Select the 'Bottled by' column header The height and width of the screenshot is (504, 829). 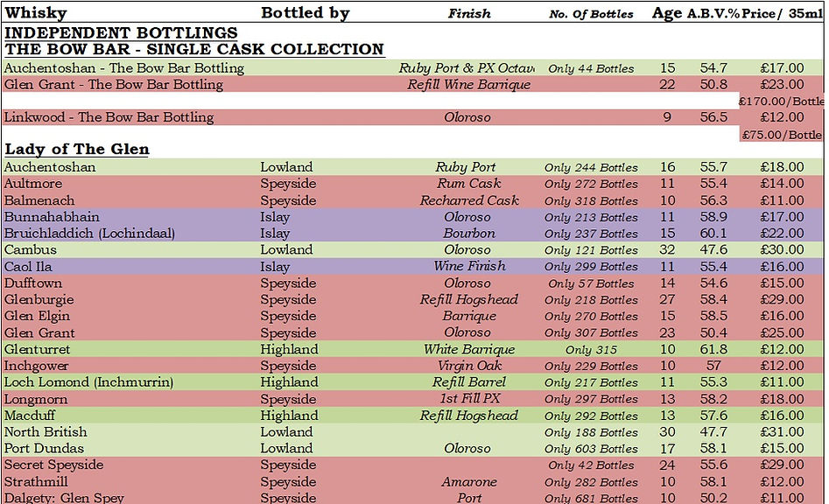tap(305, 12)
